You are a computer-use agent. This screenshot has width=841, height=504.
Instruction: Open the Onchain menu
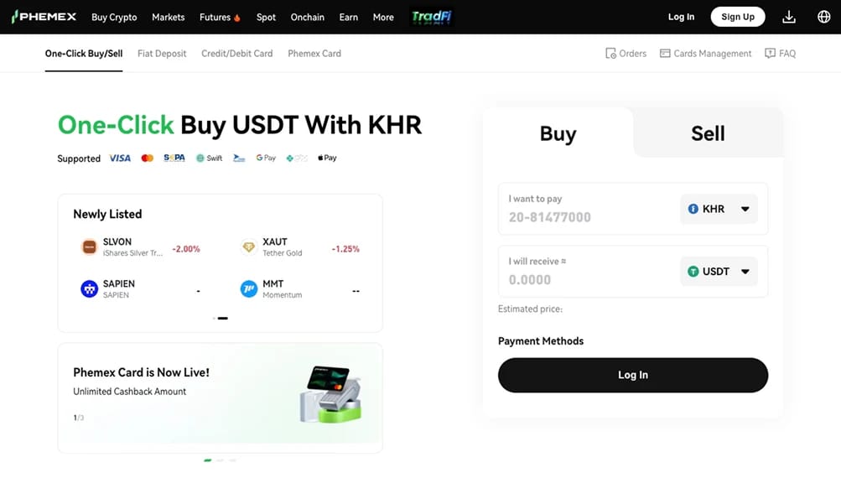(x=308, y=17)
